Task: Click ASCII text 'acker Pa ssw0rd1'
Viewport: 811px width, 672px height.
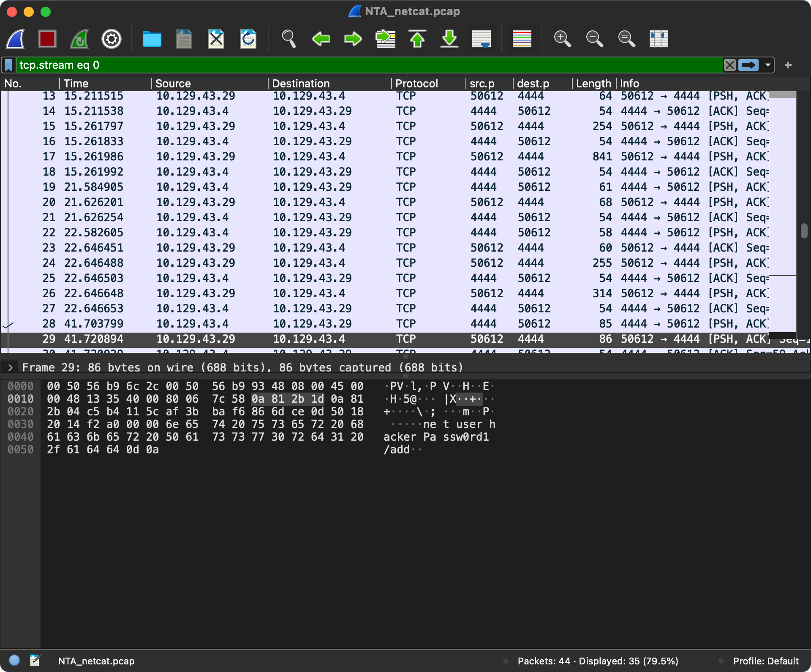Action: tap(436, 437)
